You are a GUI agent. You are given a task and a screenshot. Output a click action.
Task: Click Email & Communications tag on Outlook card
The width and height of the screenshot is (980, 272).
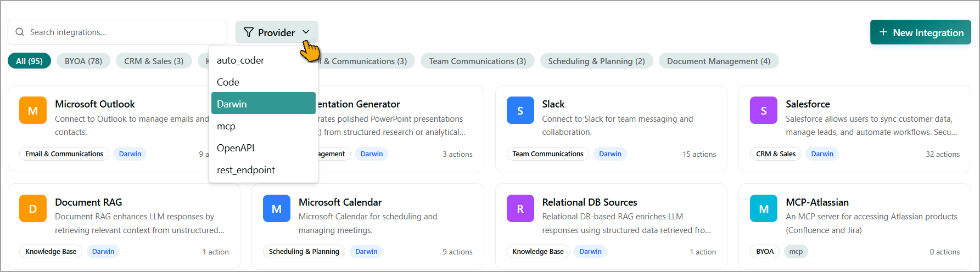coord(64,154)
